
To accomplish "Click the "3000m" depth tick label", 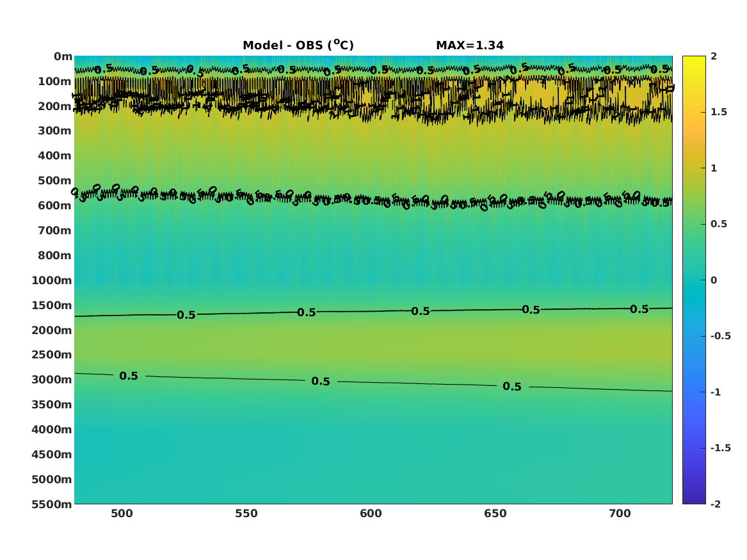I will 52,380.
